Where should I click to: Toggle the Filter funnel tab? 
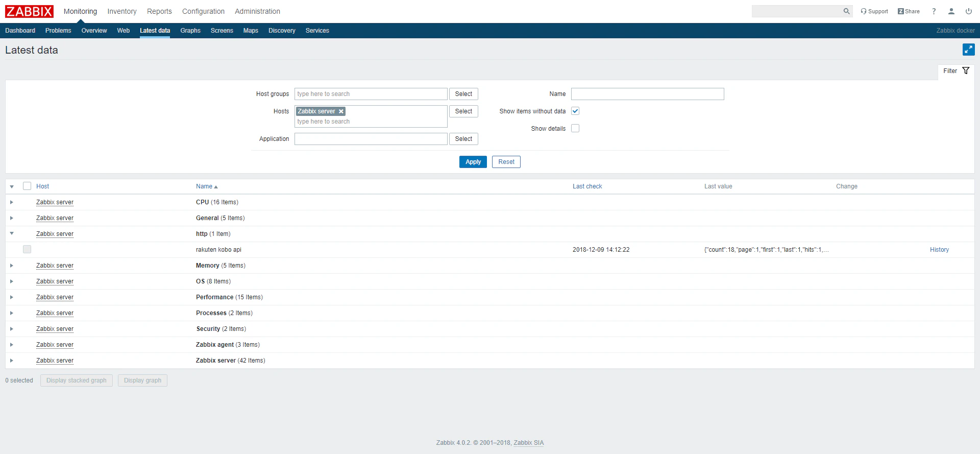(956, 71)
